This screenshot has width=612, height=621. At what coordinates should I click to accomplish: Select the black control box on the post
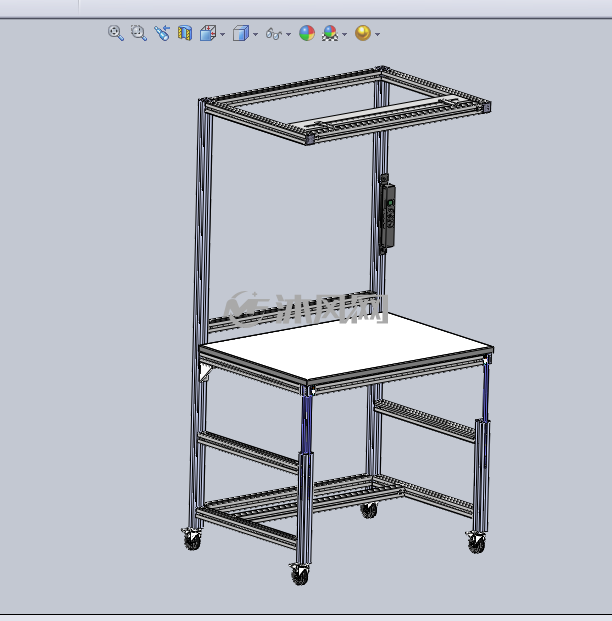(388, 215)
